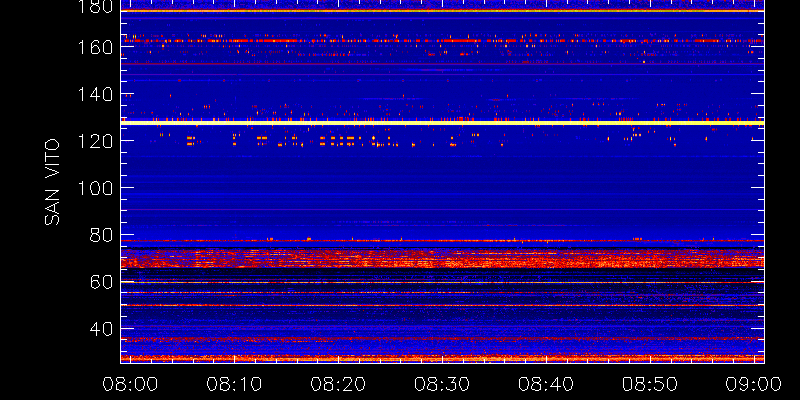Click the 40 frequency axis label
800x400 pixels.
click(102, 329)
